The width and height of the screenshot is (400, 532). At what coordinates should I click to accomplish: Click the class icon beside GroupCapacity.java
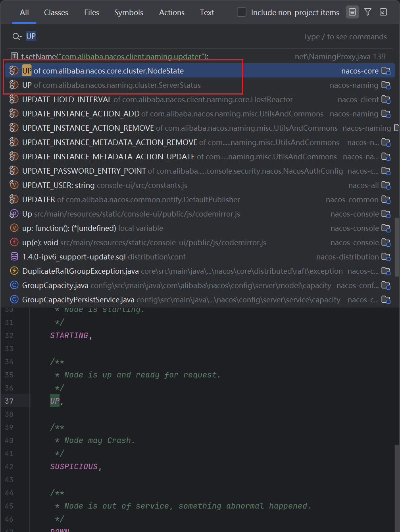(x=14, y=285)
